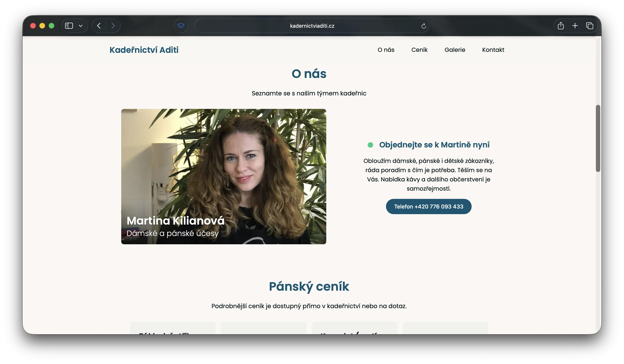
Task: Open the privacy shield icon in the toolbar
Action: click(181, 26)
